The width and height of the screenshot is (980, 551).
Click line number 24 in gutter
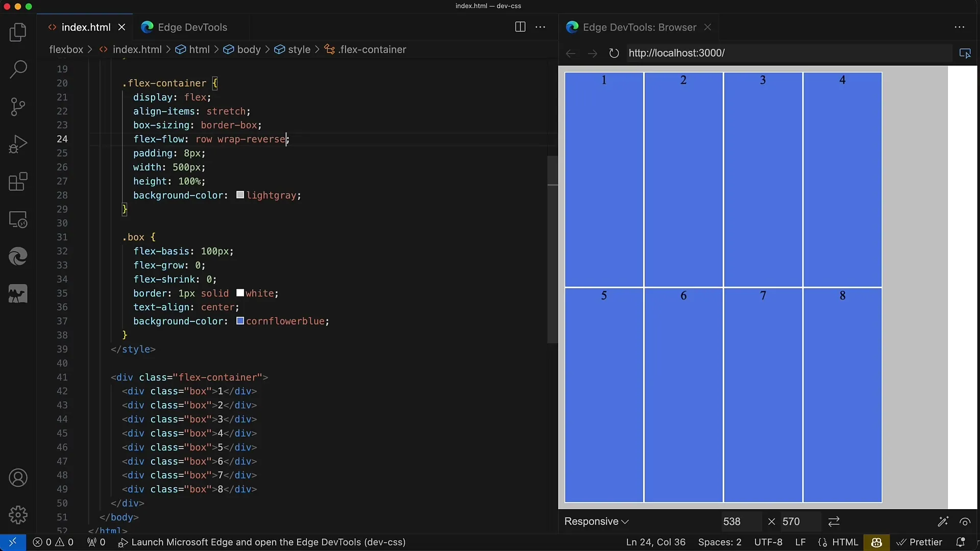[62, 139]
